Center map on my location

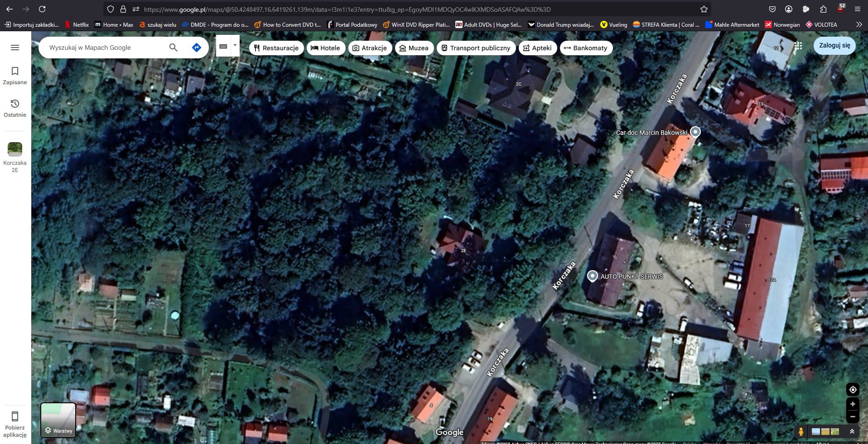[853, 390]
